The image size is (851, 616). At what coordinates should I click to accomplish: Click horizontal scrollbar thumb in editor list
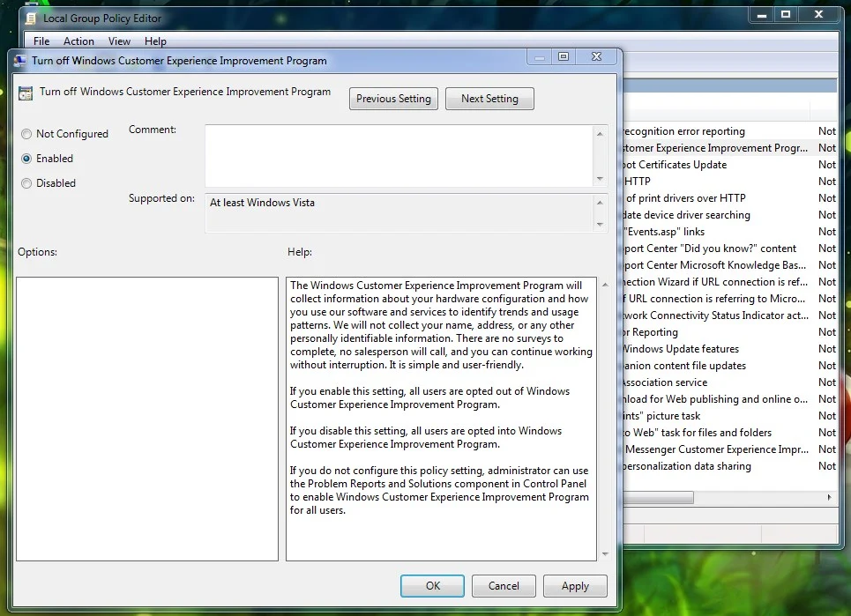659,497
